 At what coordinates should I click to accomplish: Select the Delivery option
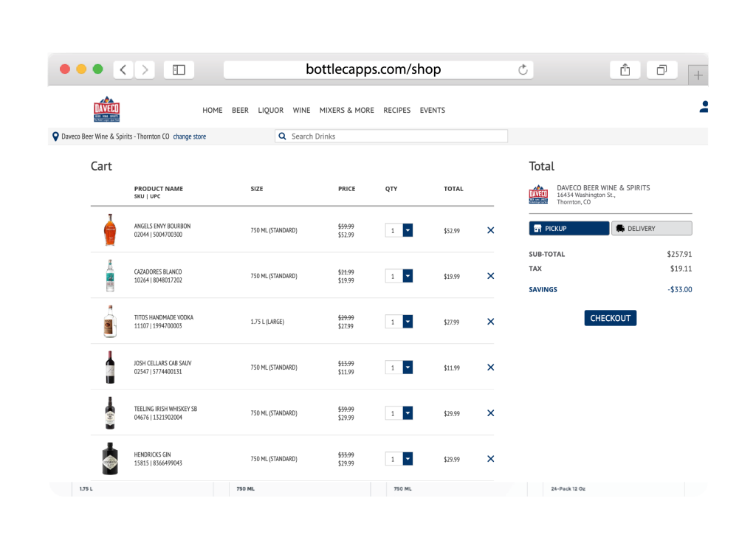pyautogui.click(x=652, y=229)
